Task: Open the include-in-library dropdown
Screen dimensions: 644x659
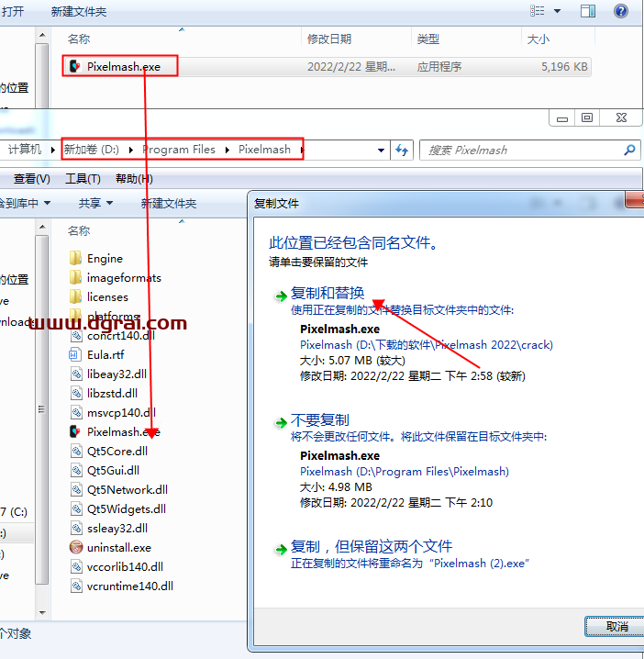Action: pyautogui.click(x=25, y=204)
